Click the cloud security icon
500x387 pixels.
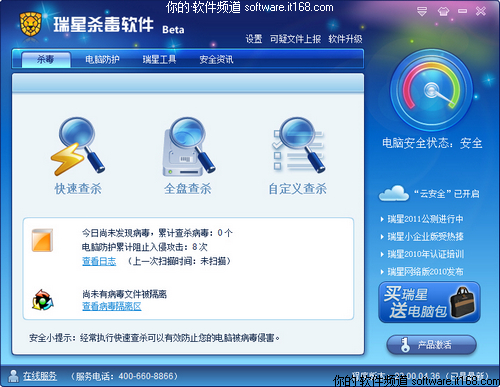pos(394,193)
